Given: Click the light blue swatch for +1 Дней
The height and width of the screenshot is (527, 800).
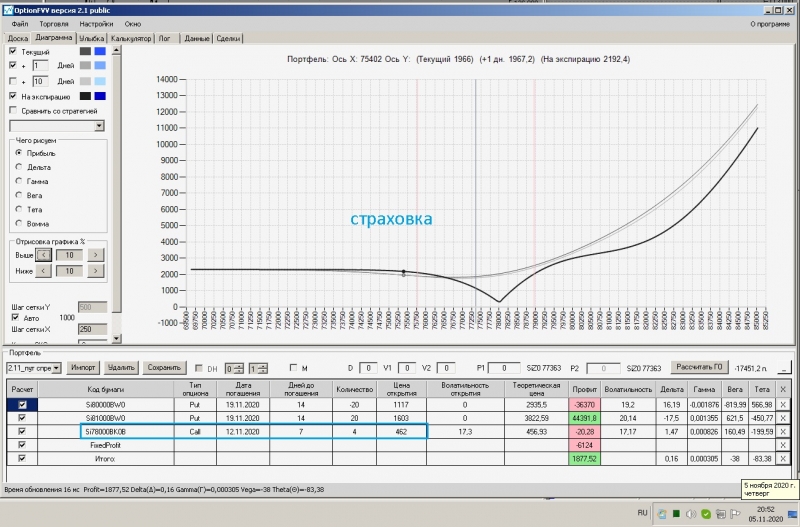Looking at the screenshot, I should point(100,65).
